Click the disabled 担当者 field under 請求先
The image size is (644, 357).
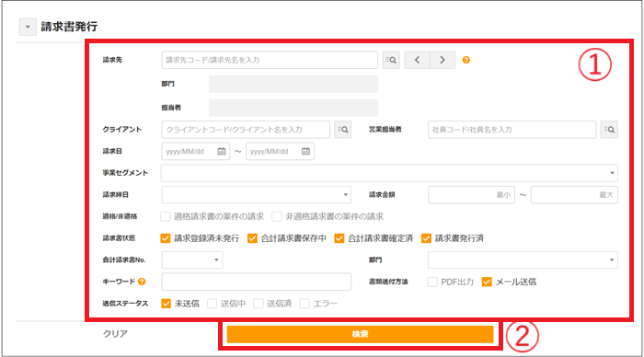(293, 108)
